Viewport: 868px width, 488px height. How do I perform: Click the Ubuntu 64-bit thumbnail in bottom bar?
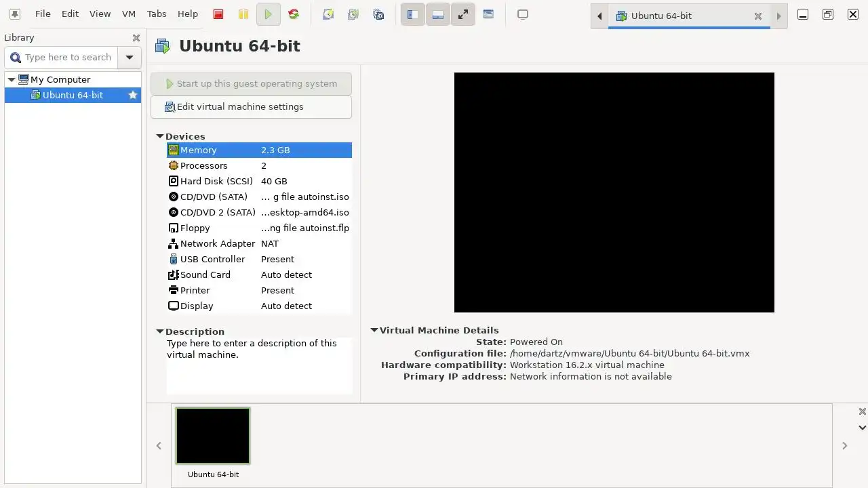[213, 436]
